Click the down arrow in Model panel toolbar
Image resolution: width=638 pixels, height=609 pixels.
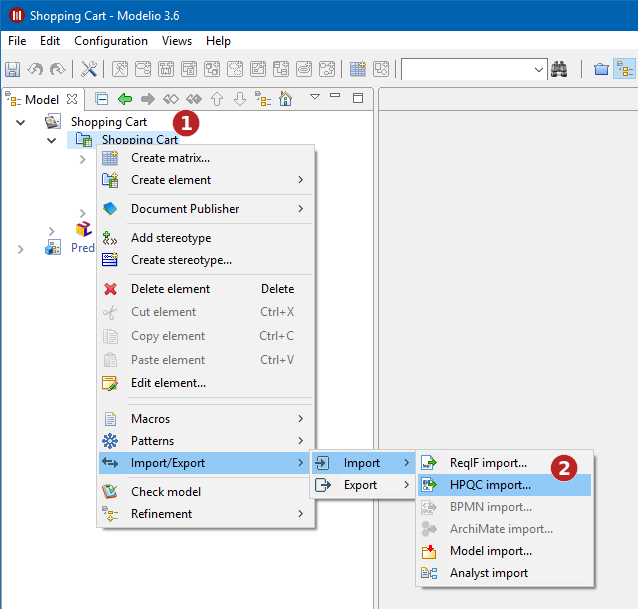[239, 99]
